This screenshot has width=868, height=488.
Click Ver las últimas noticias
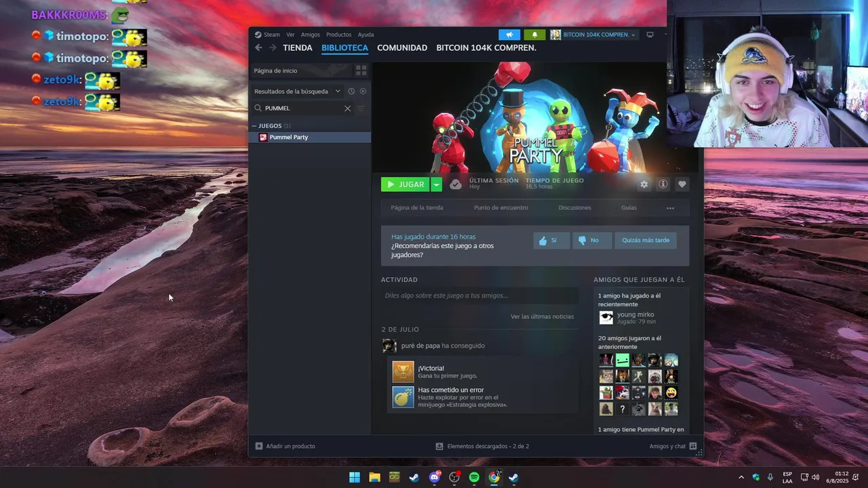pyautogui.click(x=542, y=317)
